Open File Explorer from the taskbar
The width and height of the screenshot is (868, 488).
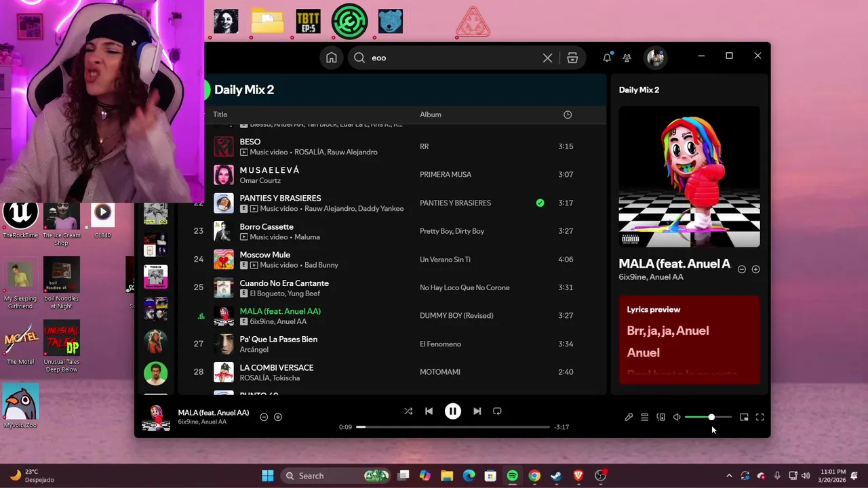point(447,476)
